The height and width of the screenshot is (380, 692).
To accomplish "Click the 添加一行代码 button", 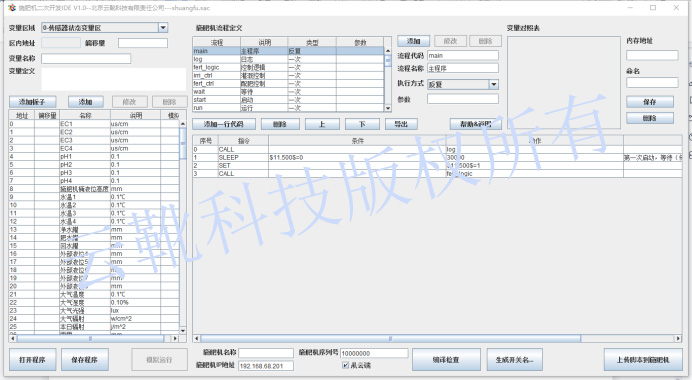I will pyautogui.click(x=224, y=124).
